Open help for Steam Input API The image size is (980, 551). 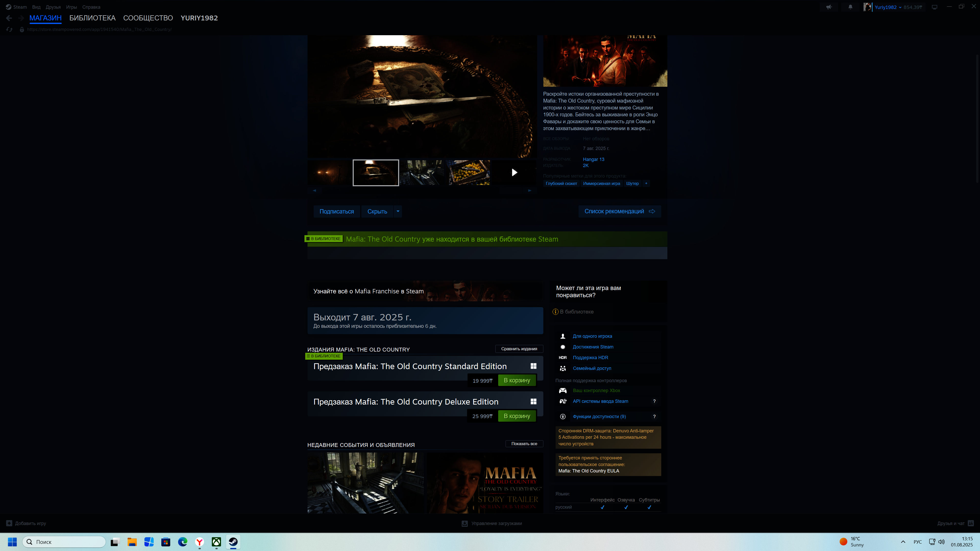pyautogui.click(x=654, y=401)
